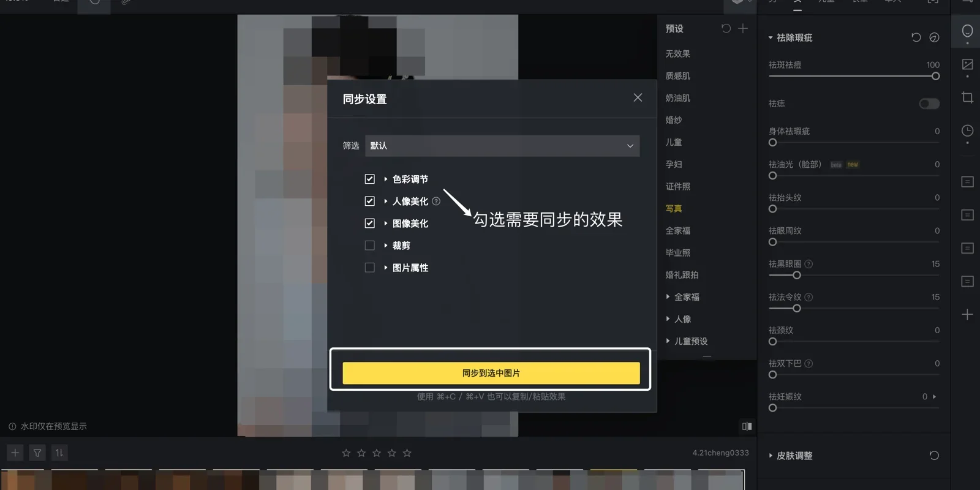This screenshot has height=490, width=980.
Task: Reset presets with the 预设 refresh icon
Action: [x=726, y=28]
